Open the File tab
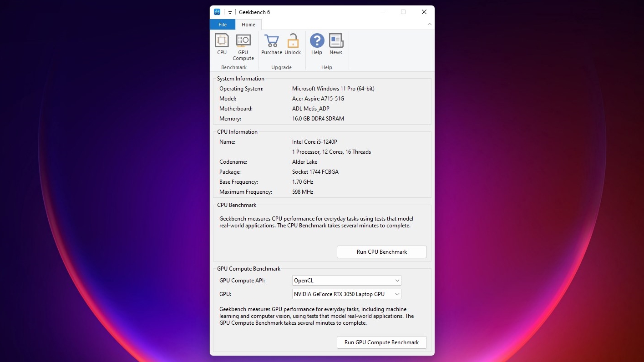 [x=223, y=25]
